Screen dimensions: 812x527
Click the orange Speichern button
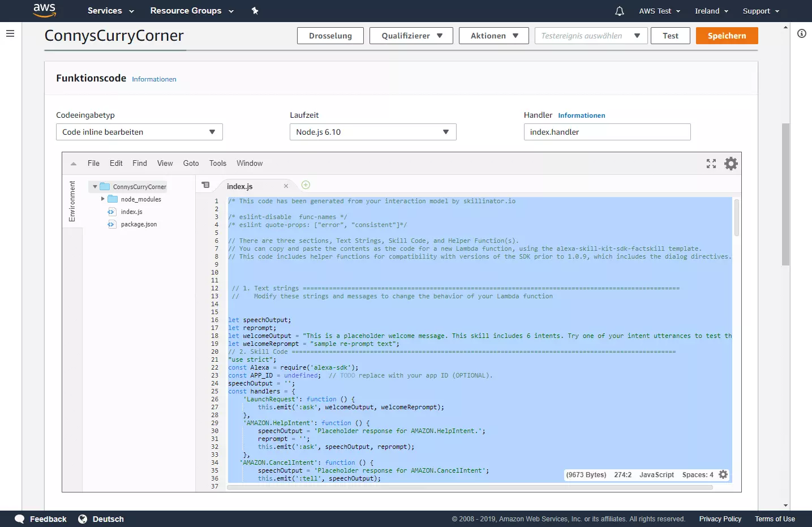pos(727,36)
